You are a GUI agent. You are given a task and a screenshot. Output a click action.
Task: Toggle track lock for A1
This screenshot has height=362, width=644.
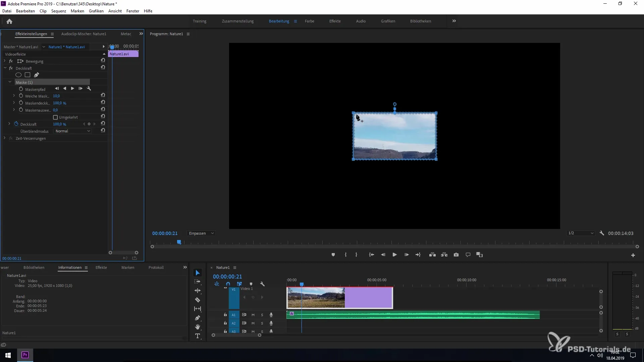(x=225, y=315)
